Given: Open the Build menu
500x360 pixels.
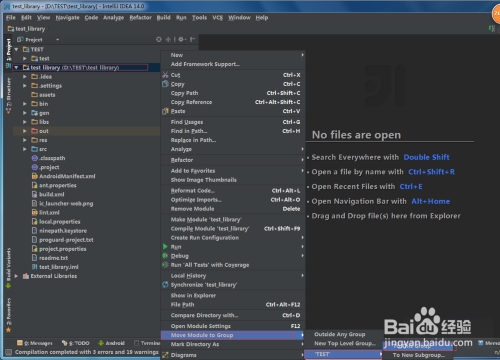Looking at the screenshot, I should [x=163, y=17].
